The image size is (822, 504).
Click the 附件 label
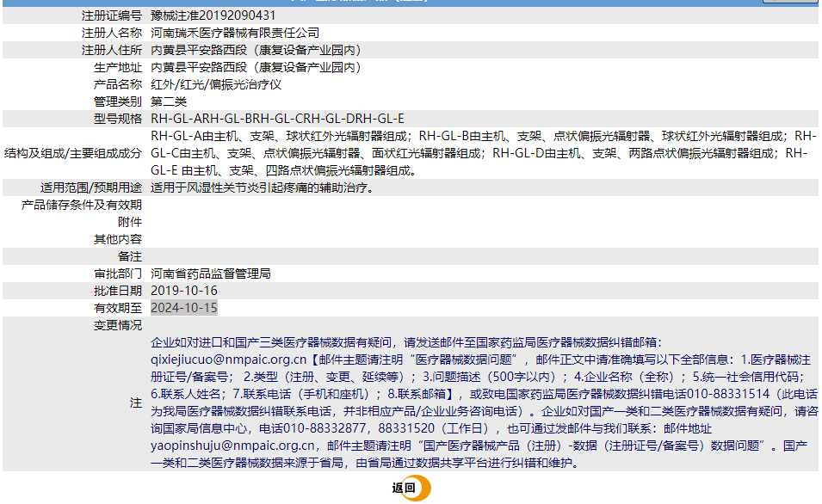click(130, 222)
